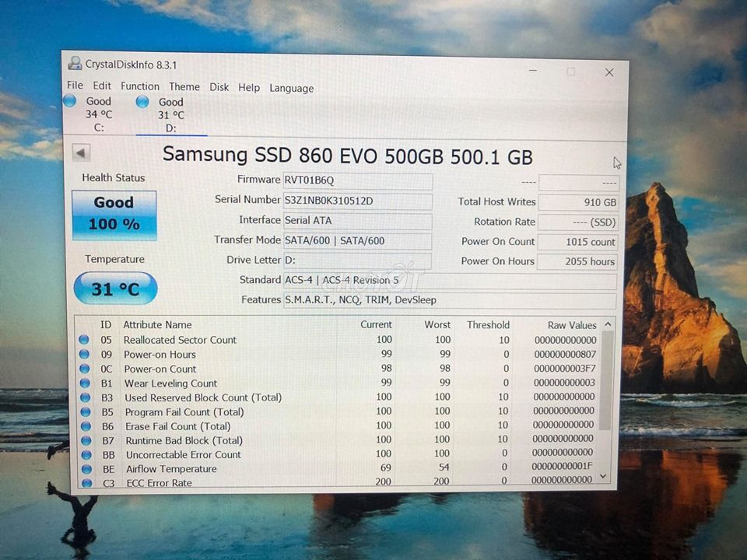Click the previous disk arrow button

click(81, 153)
